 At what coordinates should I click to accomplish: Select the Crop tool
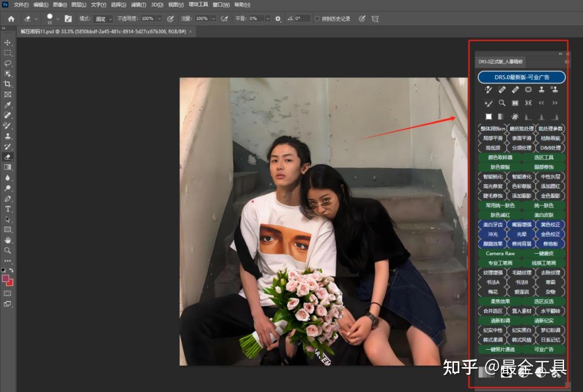8,85
